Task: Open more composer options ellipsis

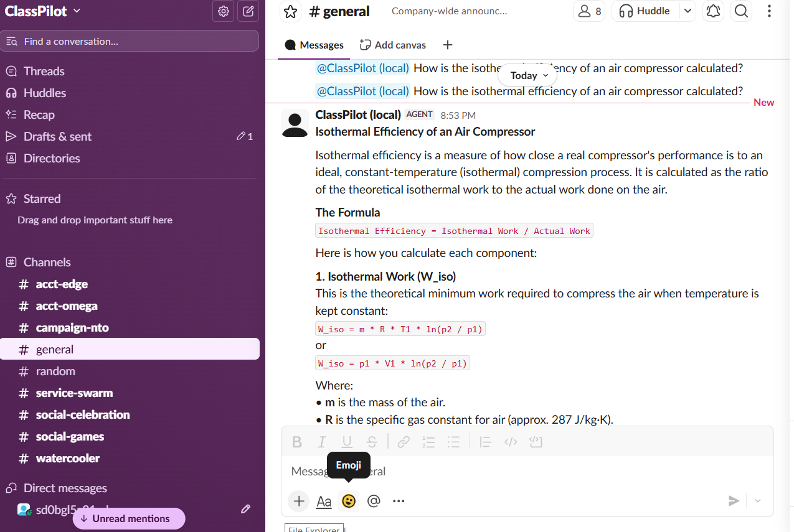Action: (x=399, y=501)
